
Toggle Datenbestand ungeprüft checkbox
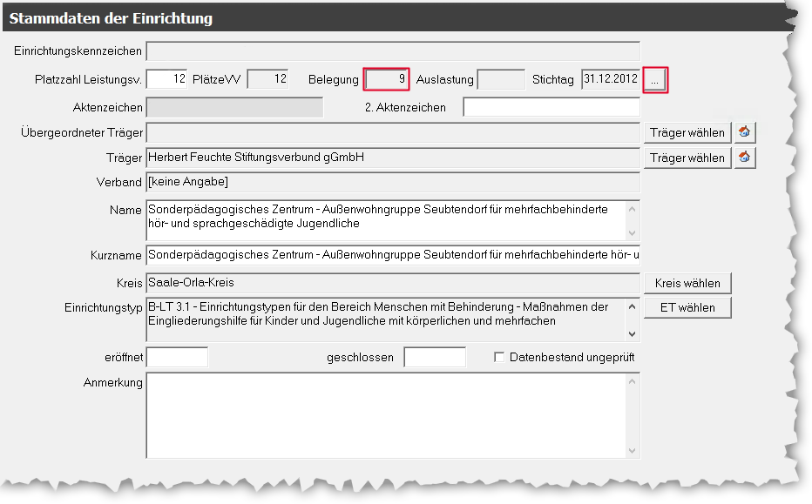pyautogui.click(x=499, y=357)
